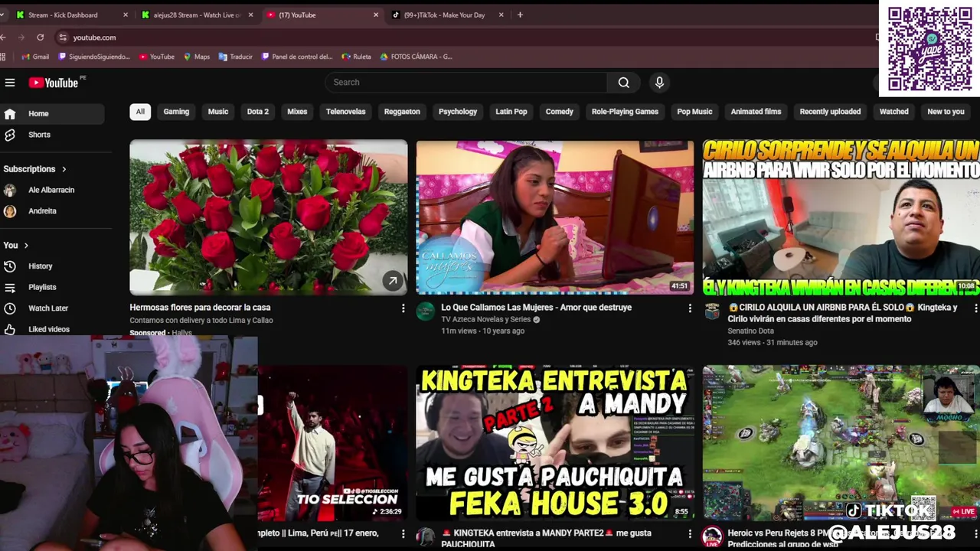Open FOTOS CÁMARA bookmark
Screen dimensions: 980x551
click(x=416, y=57)
